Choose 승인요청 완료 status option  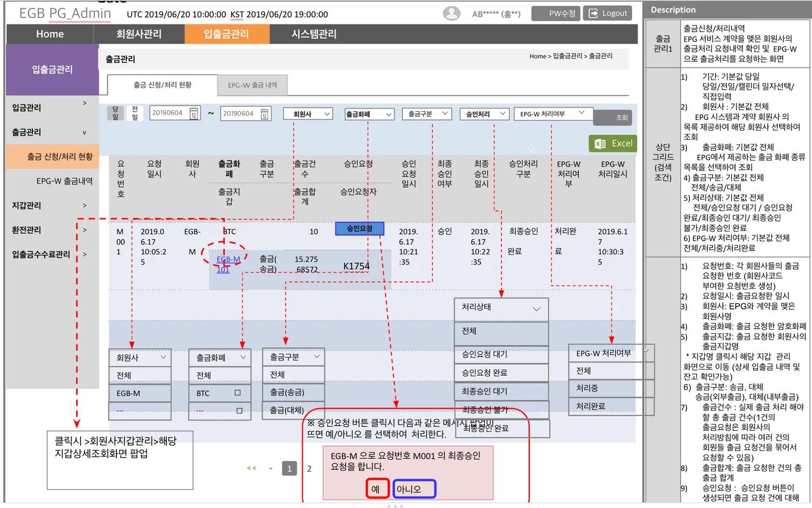coord(501,373)
